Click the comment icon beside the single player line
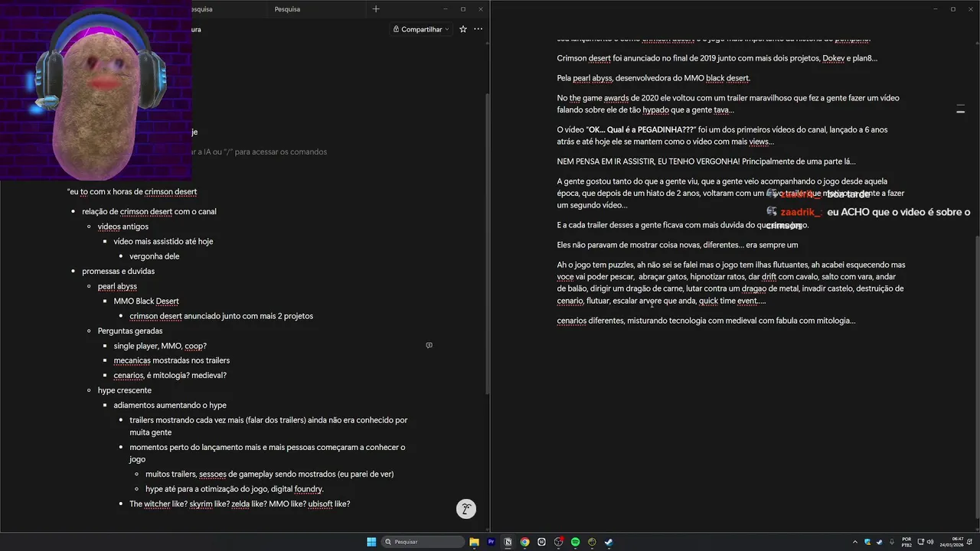This screenshot has width=980, height=551. (429, 346)
